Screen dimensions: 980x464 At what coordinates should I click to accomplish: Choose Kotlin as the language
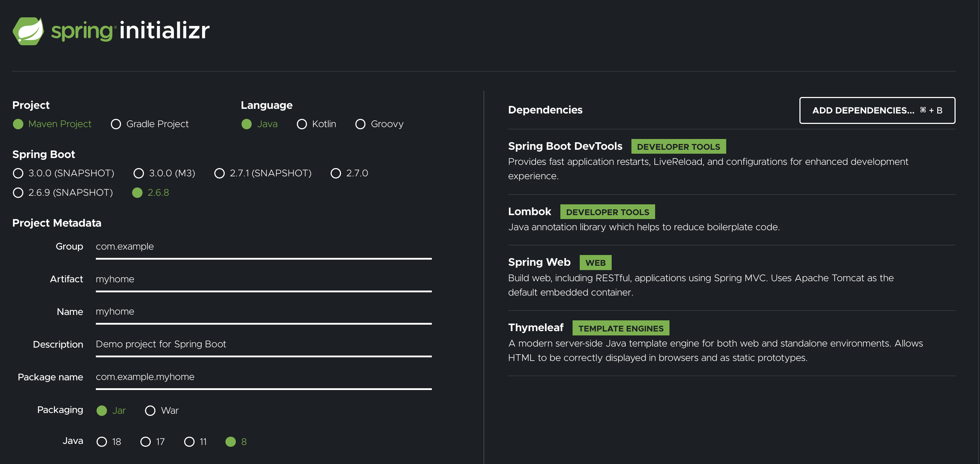point(302,124)
